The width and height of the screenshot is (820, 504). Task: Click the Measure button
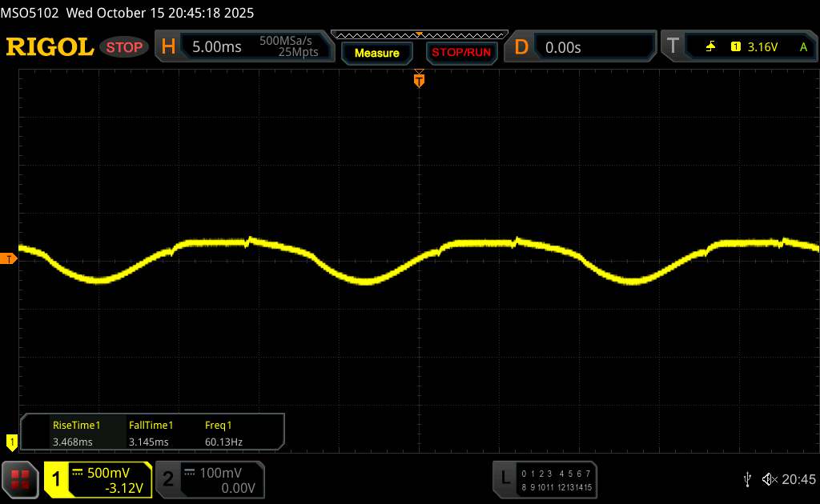coord(376,53)
